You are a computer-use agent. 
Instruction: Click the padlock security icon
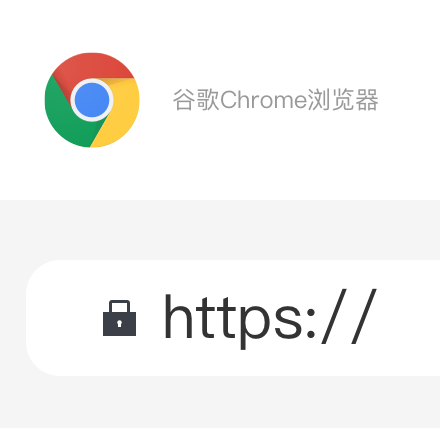click(119, 318)
